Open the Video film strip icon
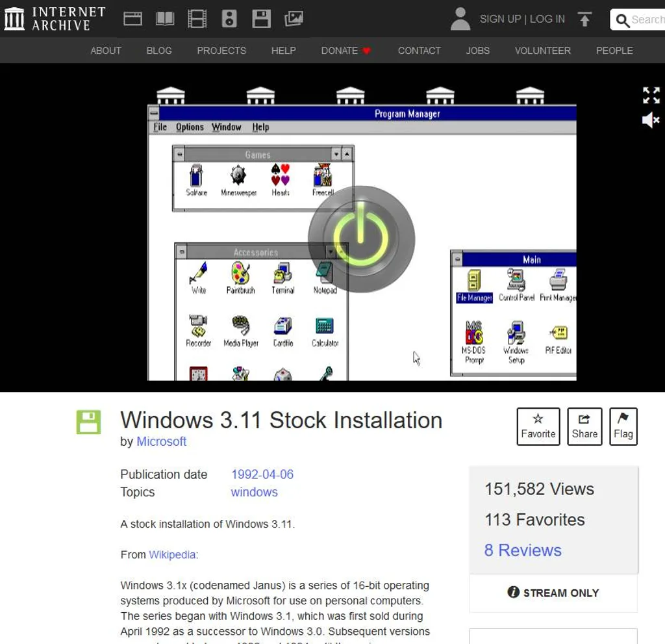 click(x=197, y=19)
